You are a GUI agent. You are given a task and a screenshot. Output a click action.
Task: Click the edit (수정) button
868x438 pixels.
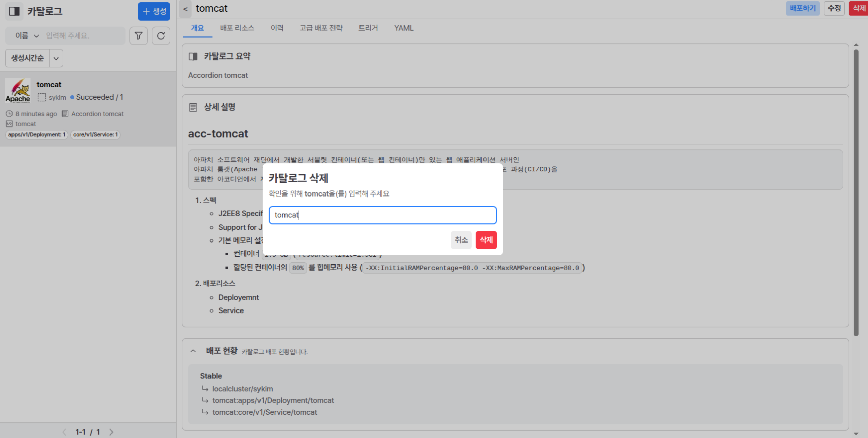point(834,8)
